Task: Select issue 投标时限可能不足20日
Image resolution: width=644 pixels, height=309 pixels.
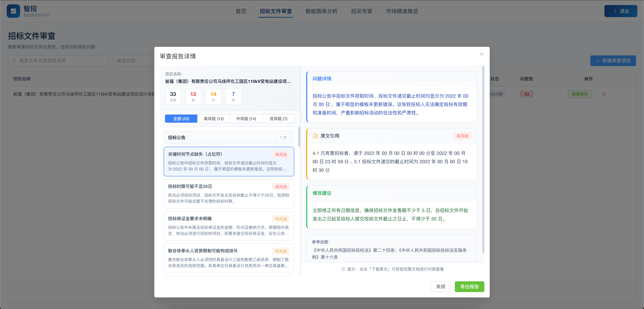Action: click(229, 194)
